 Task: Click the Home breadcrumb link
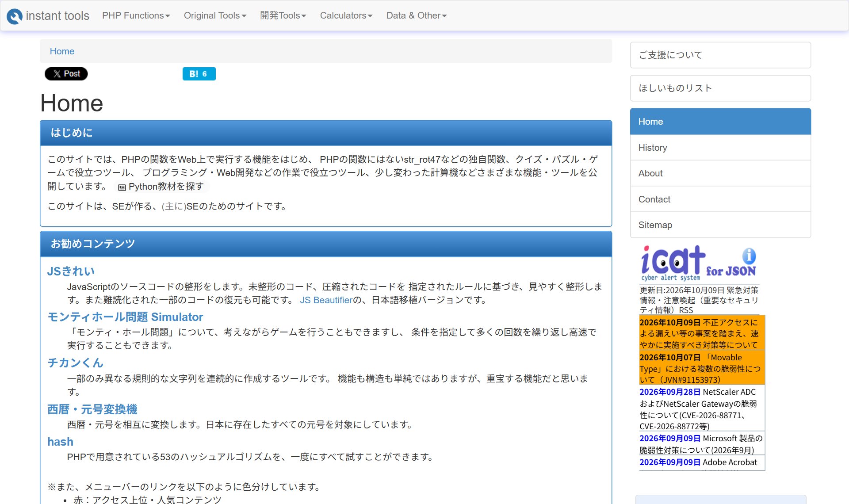tap(62, 51)
